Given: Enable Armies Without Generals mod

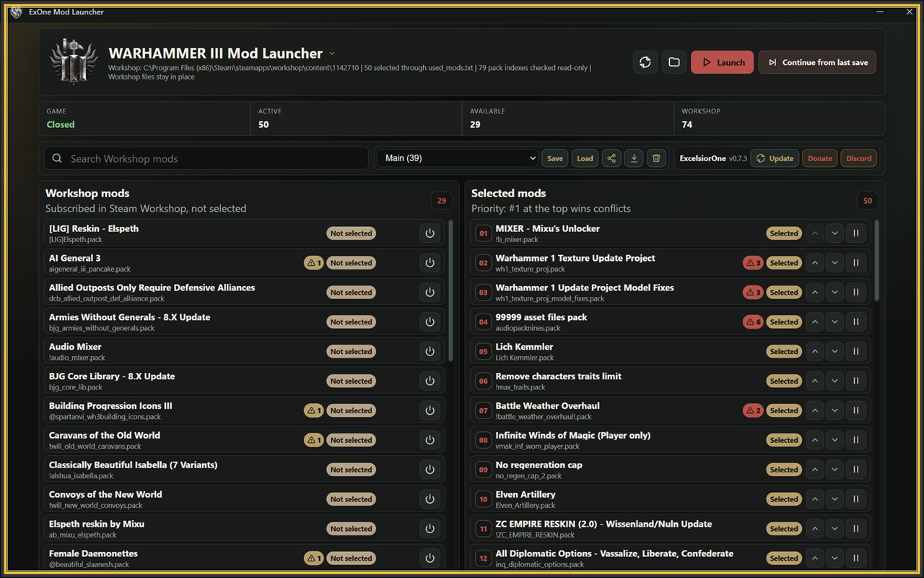Looking at the screenshot, I should coord(430,322).
